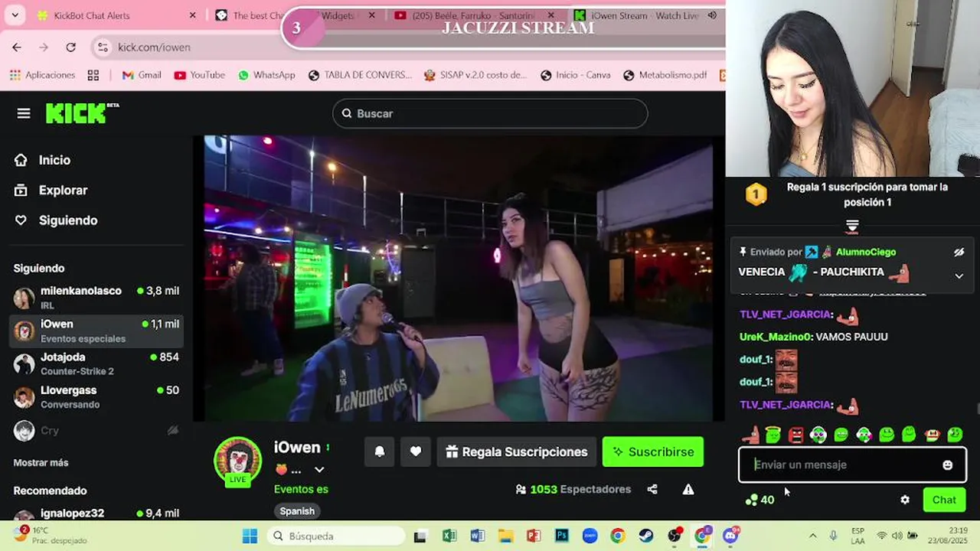Image resolution: width=980 pixels, height=551 pixels.
Task: Open the Kick hamburger menu
Action: [24, 113]
